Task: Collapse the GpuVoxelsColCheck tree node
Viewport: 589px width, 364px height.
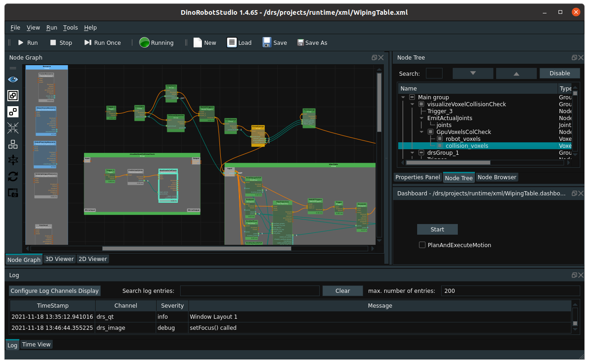Action: [x=422, y=132]
